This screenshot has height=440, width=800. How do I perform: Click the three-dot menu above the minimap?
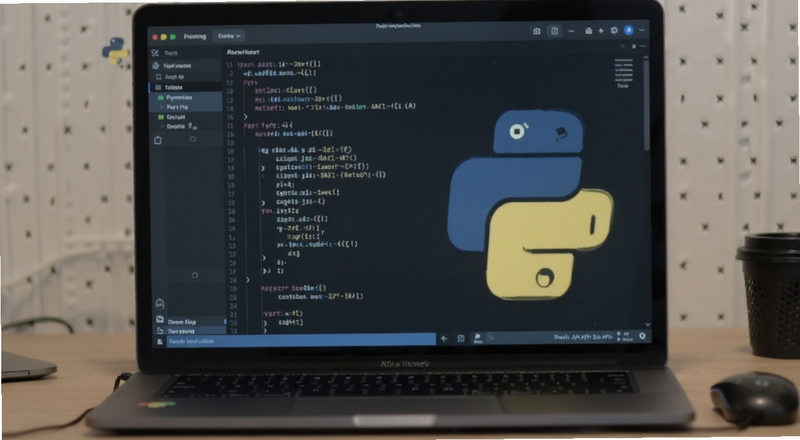642,46
